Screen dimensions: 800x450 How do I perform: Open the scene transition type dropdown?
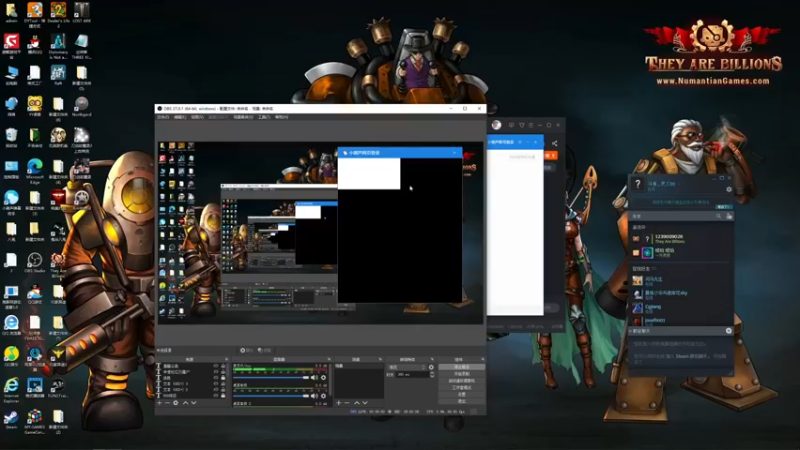[407, 367]
